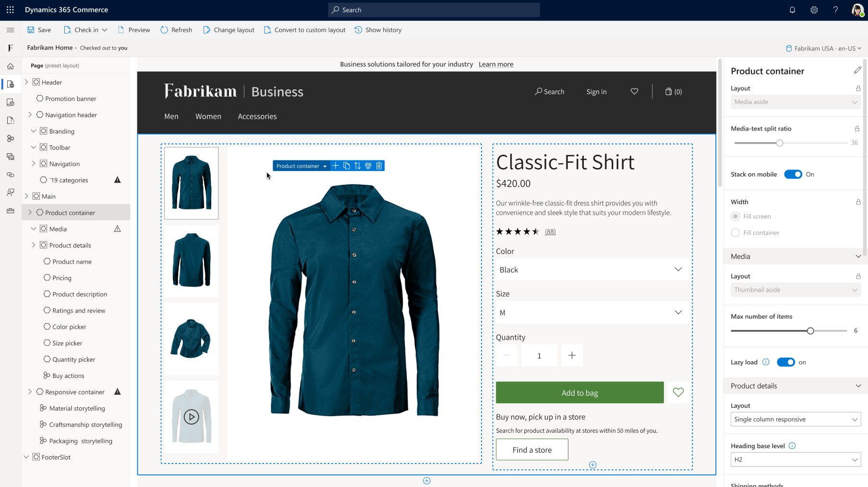This screenshot has width=868, height=487.
Task: Switch to the Accessories menu item
Action: (257, 116)
